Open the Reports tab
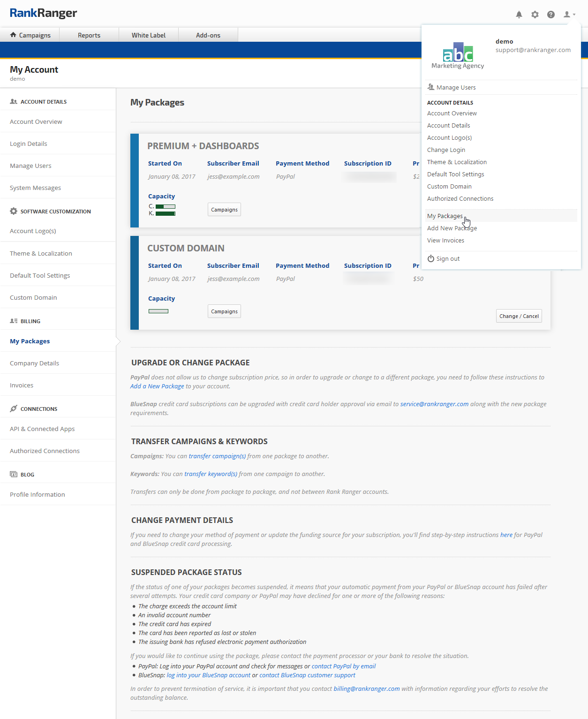Viewport: 588px width, 719px height. point(89,35)
